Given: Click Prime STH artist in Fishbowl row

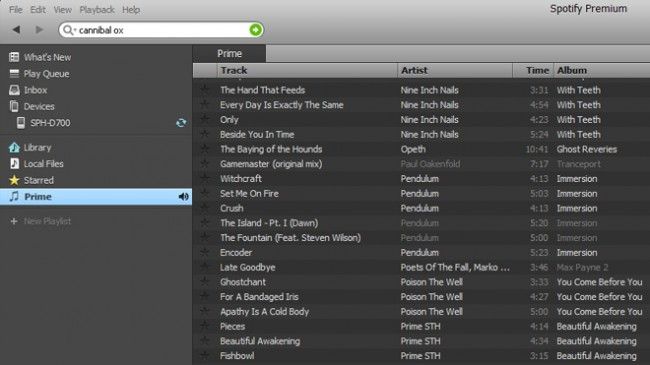Looking at the screenshot, I should (x=420, y=356).
